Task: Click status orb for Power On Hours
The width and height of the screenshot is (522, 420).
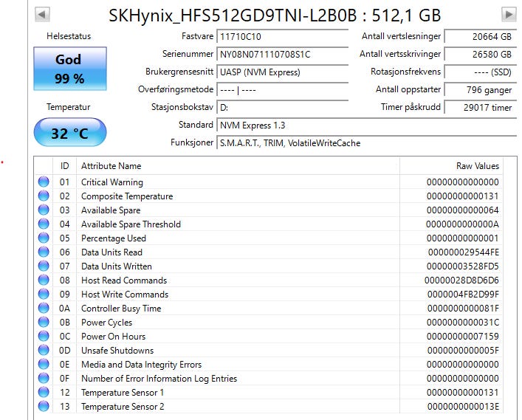Action: pos(44,336)
